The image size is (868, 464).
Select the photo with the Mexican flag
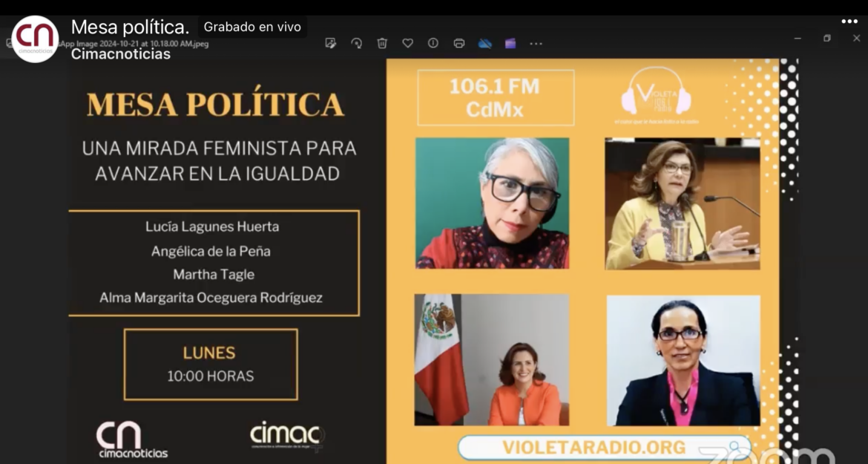491,359
